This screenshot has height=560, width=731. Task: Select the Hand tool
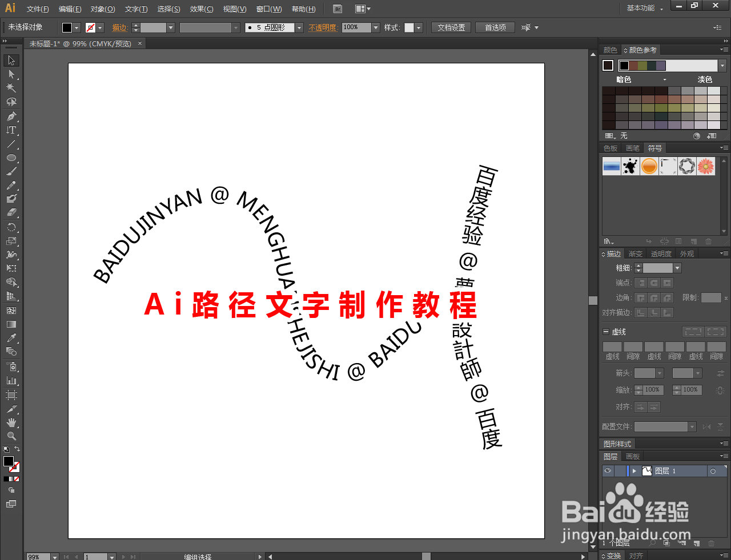pos(11,422)
